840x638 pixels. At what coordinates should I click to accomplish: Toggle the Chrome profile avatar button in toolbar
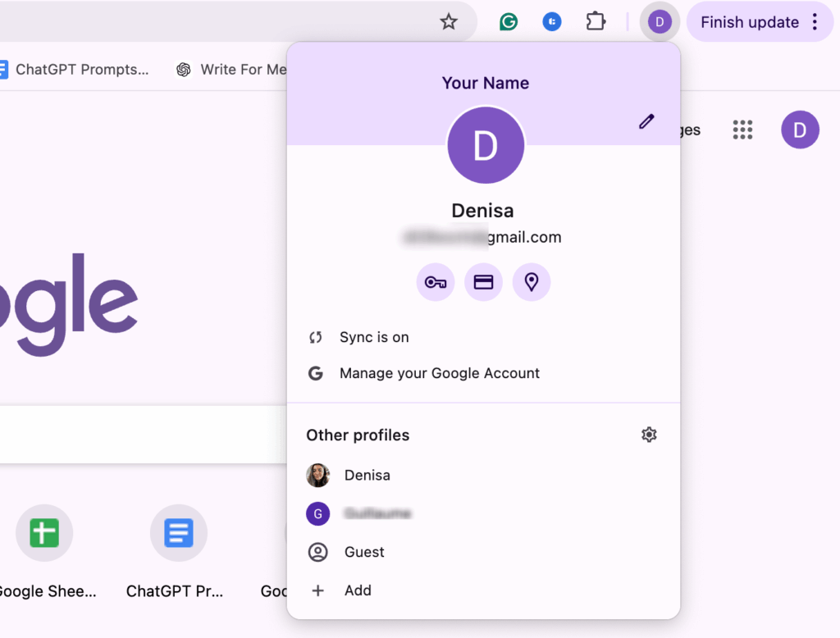tap(660, 22)
